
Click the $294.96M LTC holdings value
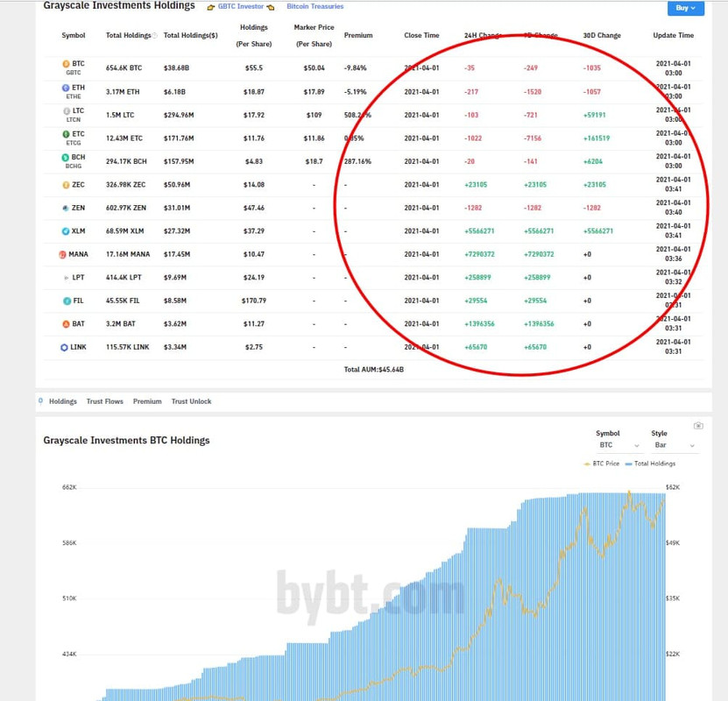pos(179,115)
